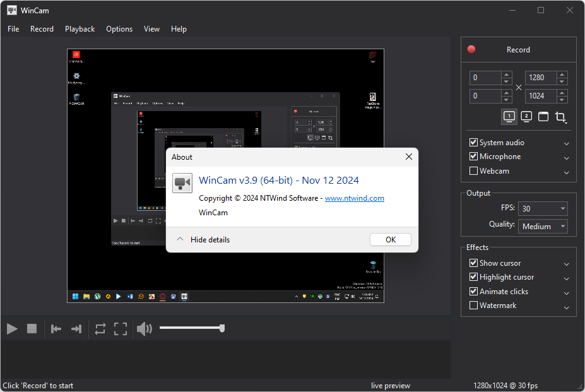Viewport: 585px width, 392px height.
Task: Jump to start of recording
Action: [x=56, y=329]
